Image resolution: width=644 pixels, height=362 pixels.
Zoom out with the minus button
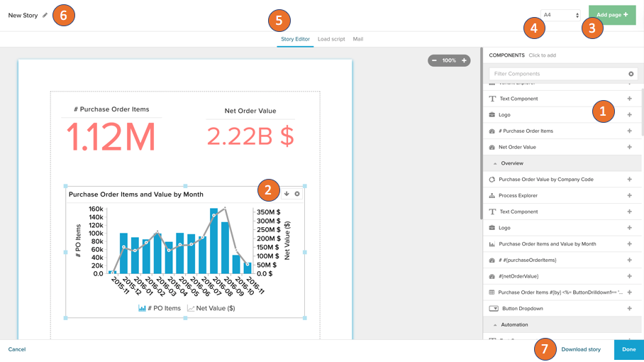coord(434,60)
